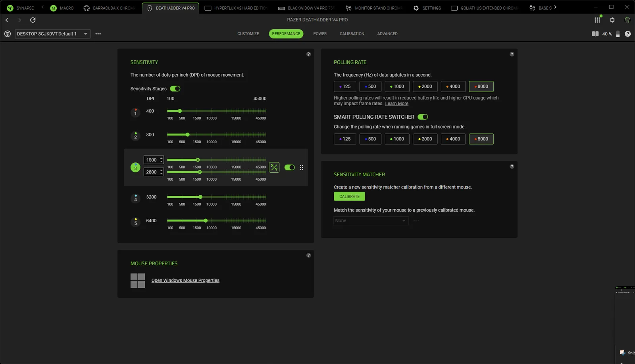The height and width of the screenshot is (364, 635).
Task: Open the profile three-dots options menu
Action: [98, 34]
